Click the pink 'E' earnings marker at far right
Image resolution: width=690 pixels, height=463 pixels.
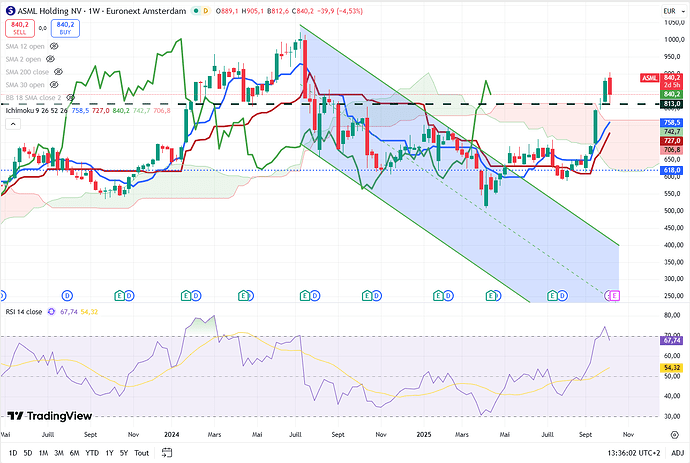(x=614, y=295)
